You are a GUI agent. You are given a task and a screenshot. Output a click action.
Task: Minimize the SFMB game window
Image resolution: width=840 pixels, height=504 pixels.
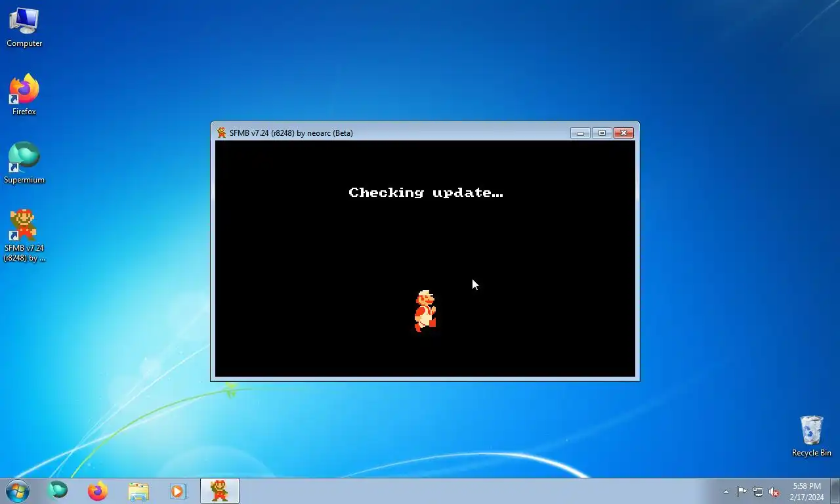pos(580,133)
